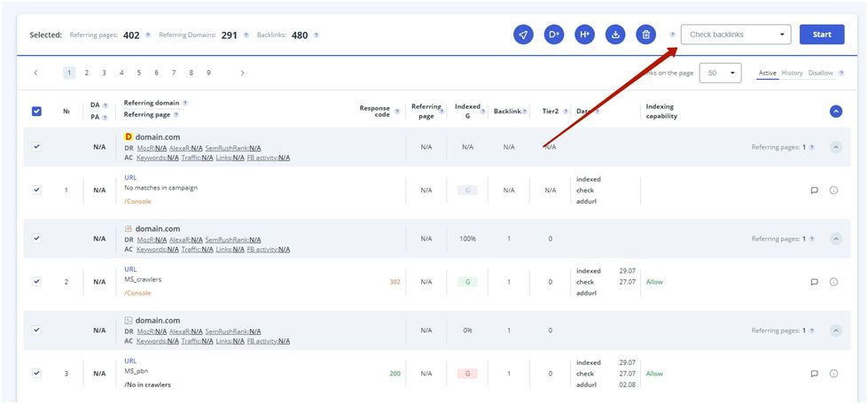Click the D+ round toolbar button
Viewport: 868px width, 404px height.
[554, 35]
